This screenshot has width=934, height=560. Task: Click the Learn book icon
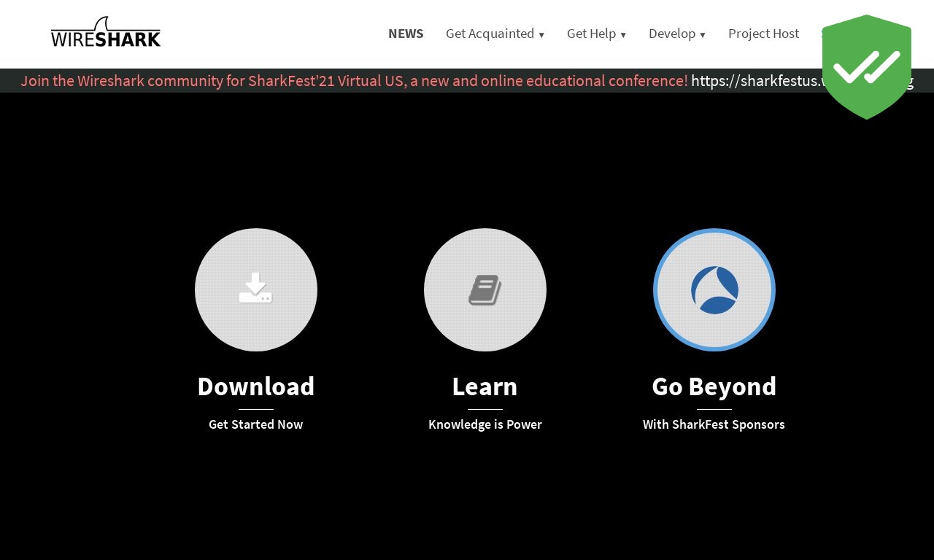[x=485, y=289]
